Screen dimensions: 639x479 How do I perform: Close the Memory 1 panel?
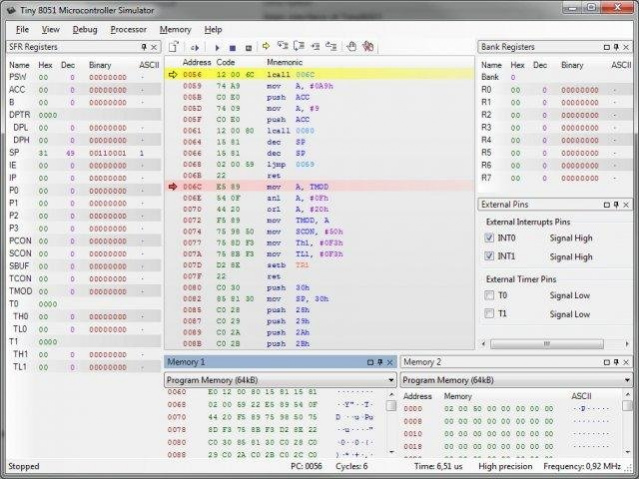click(x=390, y=362)
